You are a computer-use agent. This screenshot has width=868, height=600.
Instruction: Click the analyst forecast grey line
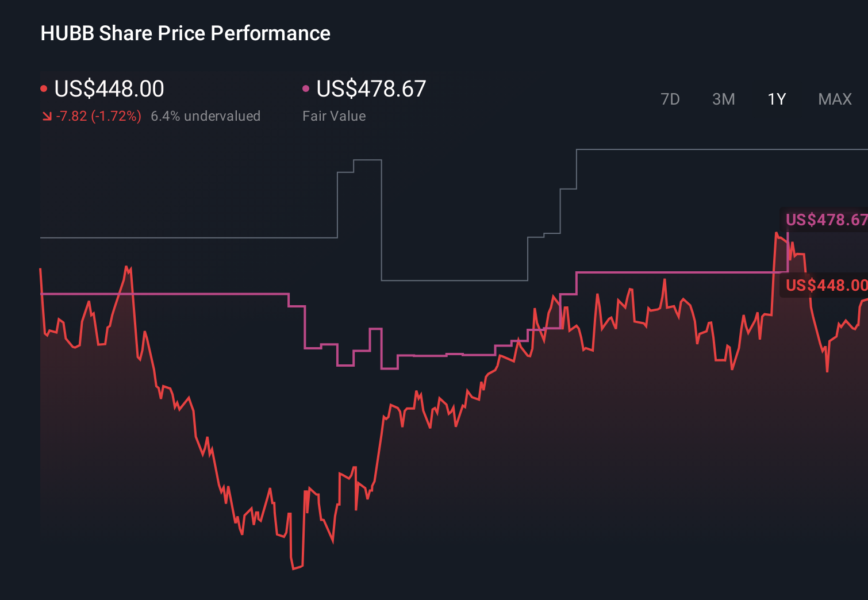click(172, 237)
